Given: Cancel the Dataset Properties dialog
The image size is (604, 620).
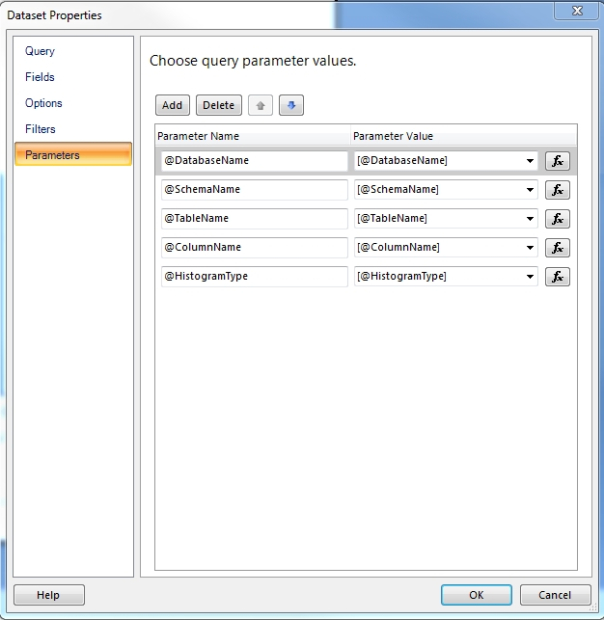Looking at the screenshot, I should (x=555, y=595).
